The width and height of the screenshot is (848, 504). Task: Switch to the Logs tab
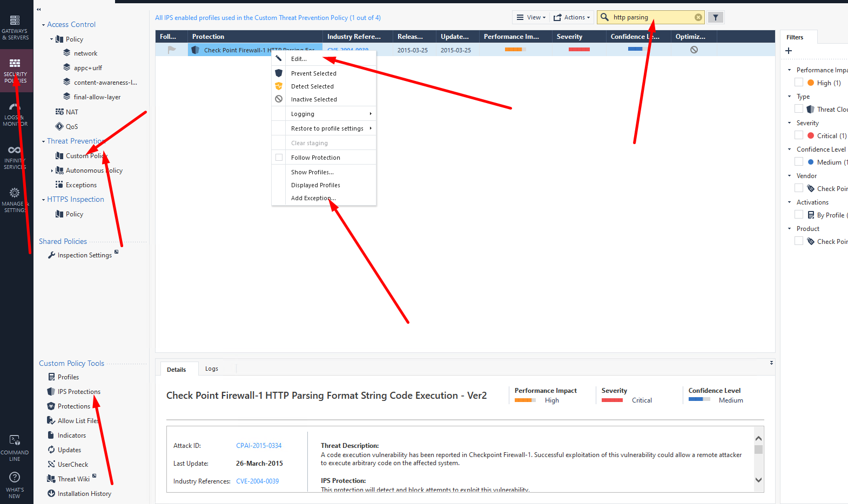[x=211, y=369]
